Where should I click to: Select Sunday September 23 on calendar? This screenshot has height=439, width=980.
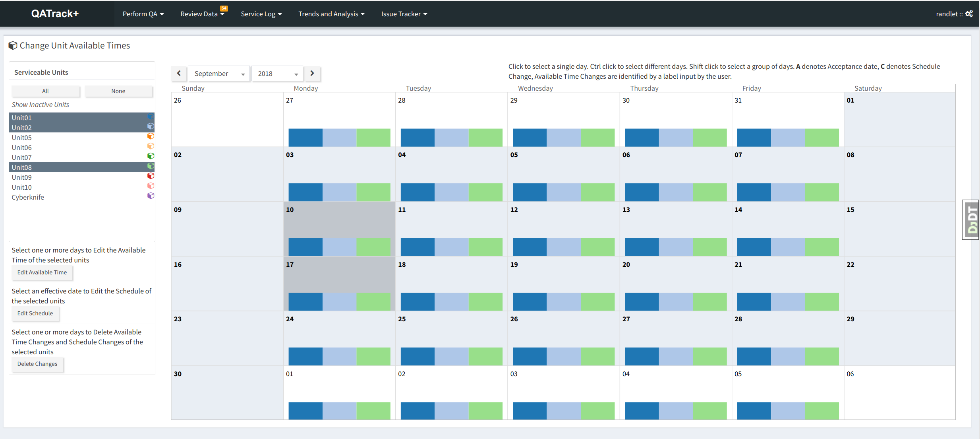227,338
